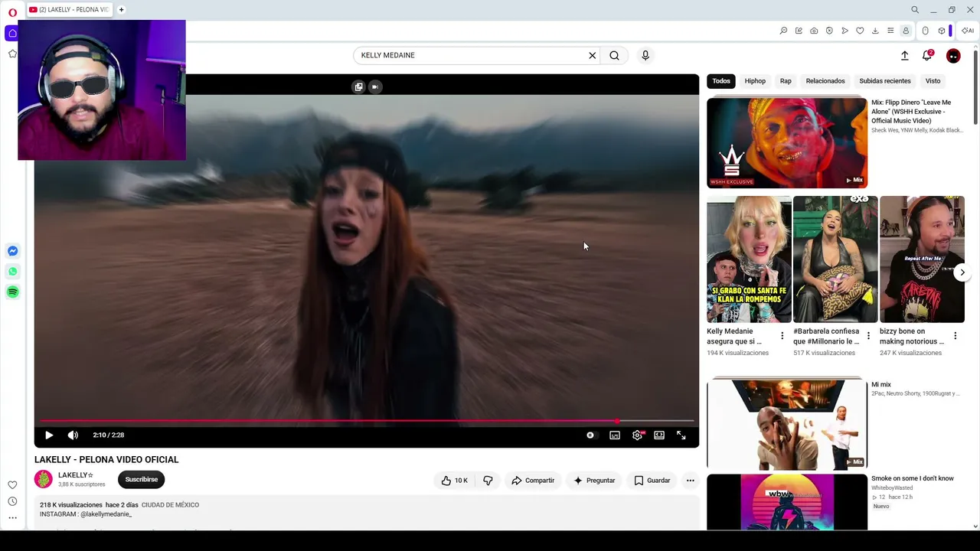Share the video via Compartir
This screenshot has width=980, height=551.
coord(533,481)
